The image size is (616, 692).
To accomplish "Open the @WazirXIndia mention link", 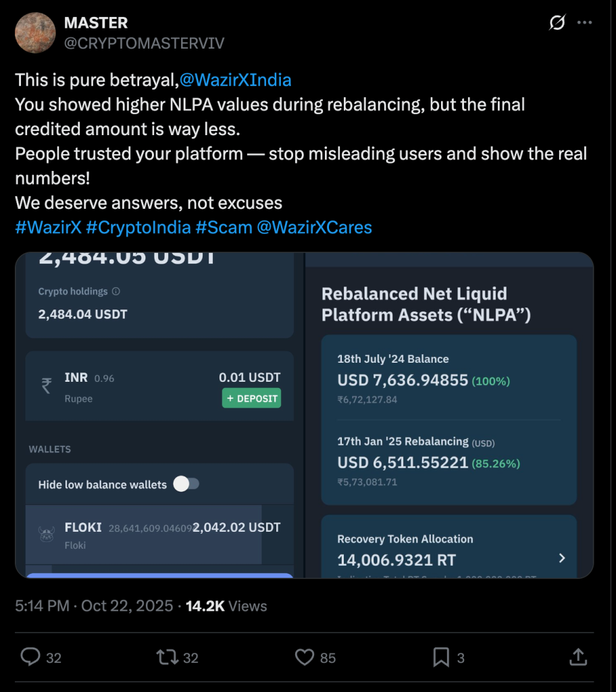I will 235,80.
